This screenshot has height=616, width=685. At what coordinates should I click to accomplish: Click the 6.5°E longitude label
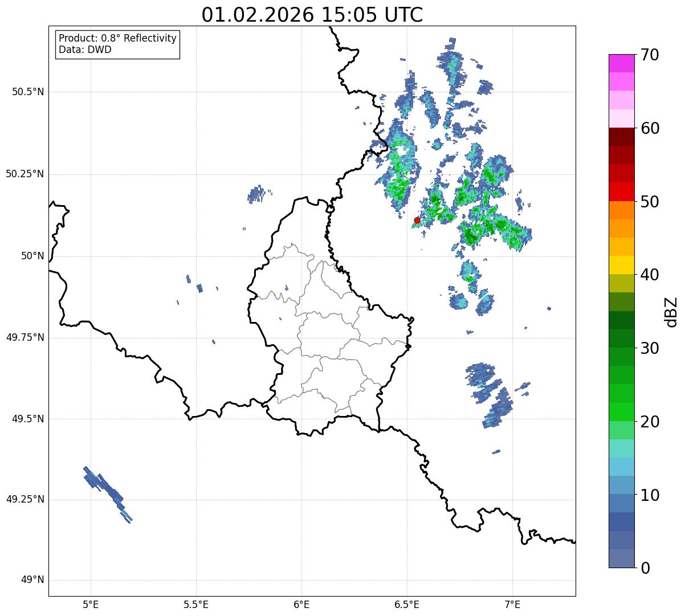click(x=407, y=605)
